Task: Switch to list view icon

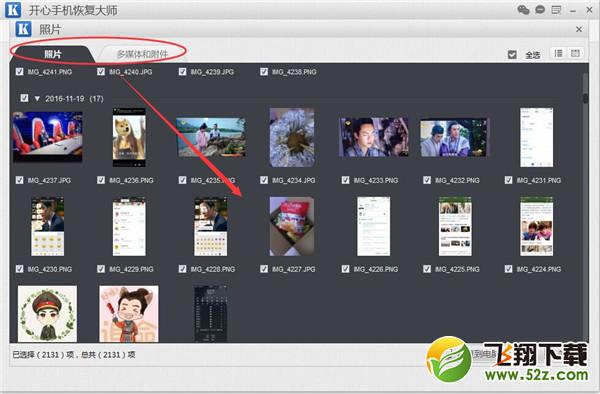Action: (x=558, y=54)
